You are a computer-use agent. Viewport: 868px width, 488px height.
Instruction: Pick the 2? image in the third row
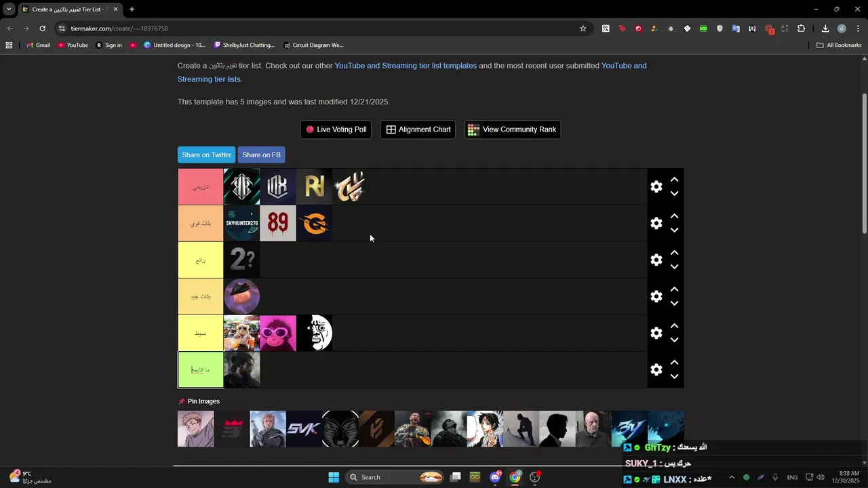tap(241, 260)
